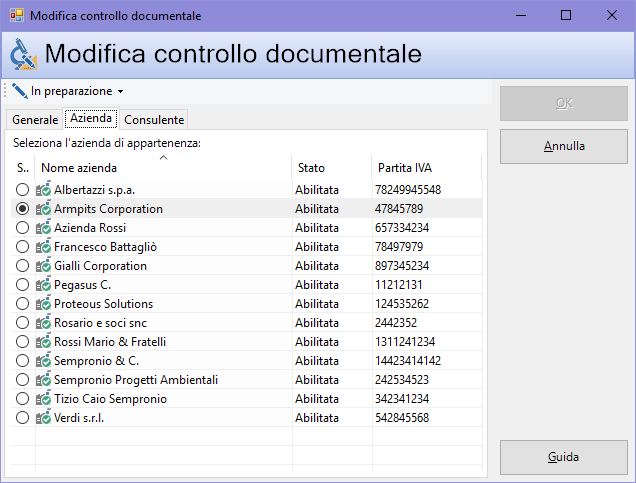Sort by the Partita IVA column header

(427, 167)
